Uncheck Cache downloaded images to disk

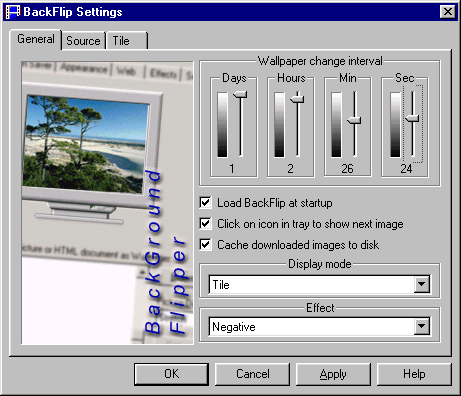pos(205,244)
